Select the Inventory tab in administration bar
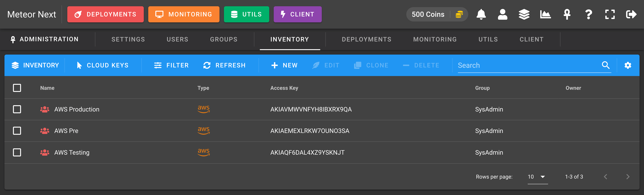The image size is (644, 195). click(290, 39)
